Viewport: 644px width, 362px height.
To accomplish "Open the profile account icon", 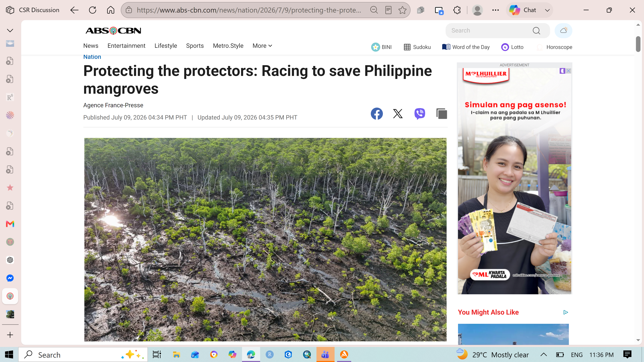I will coord(477,10).
